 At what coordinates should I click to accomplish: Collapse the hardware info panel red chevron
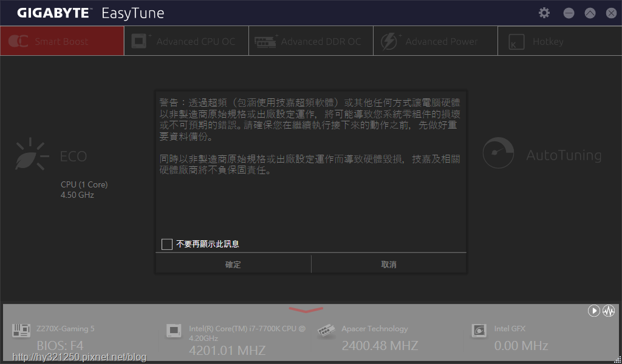tap(306, 310)
